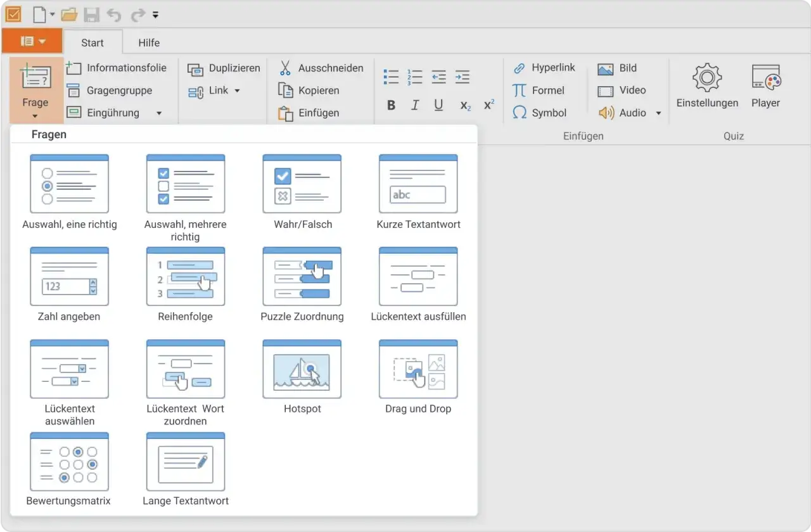
Task: Insert Audio
Action: pyautogui.click(x=622, y=113)
